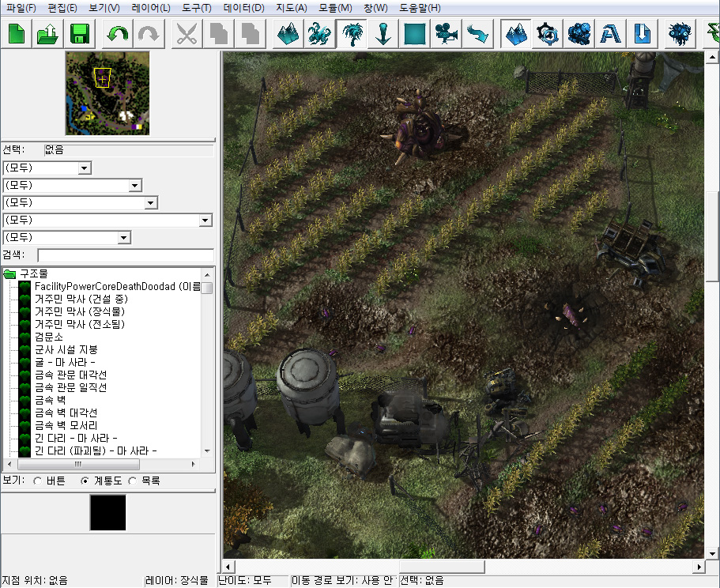The image size is (720, 588).
Task: Click the map viewport right scroll arrow
Action: click(x=699, y=567)
